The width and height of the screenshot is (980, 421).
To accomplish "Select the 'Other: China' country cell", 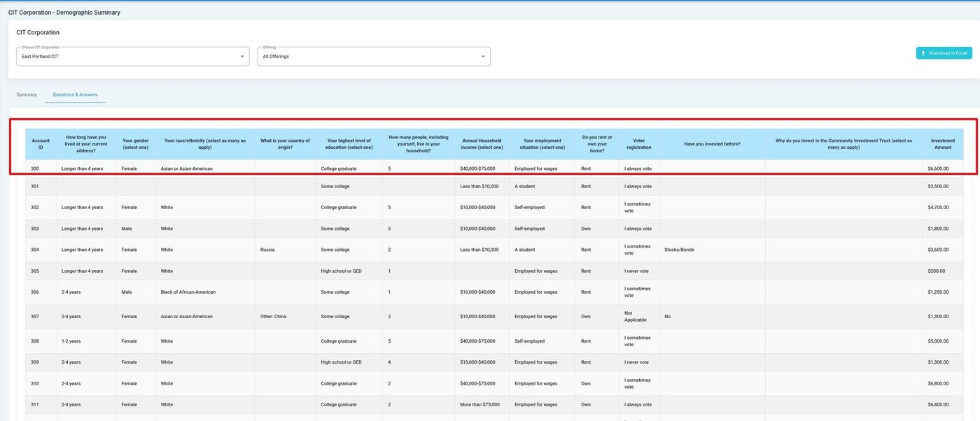I will (274, 317).
